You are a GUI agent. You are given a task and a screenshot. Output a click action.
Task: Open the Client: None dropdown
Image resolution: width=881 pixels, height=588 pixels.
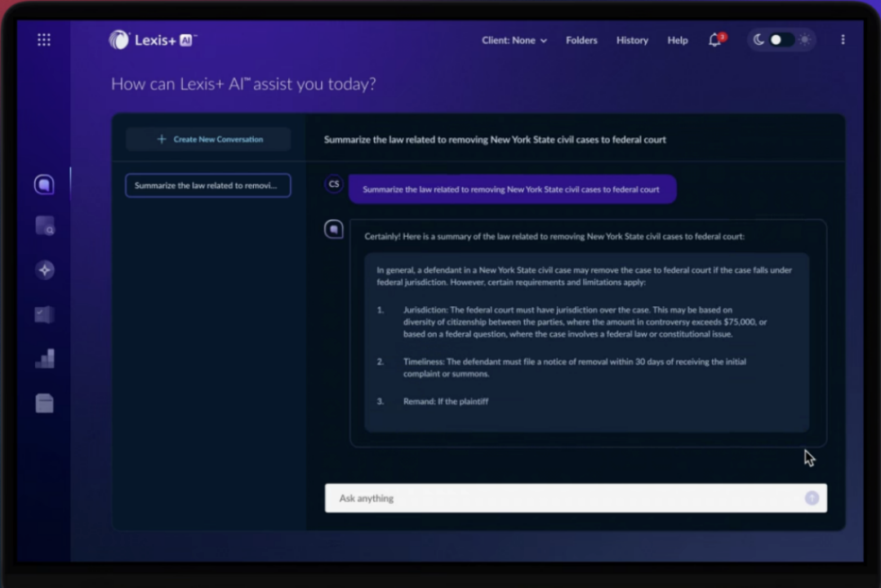[514, 41]
